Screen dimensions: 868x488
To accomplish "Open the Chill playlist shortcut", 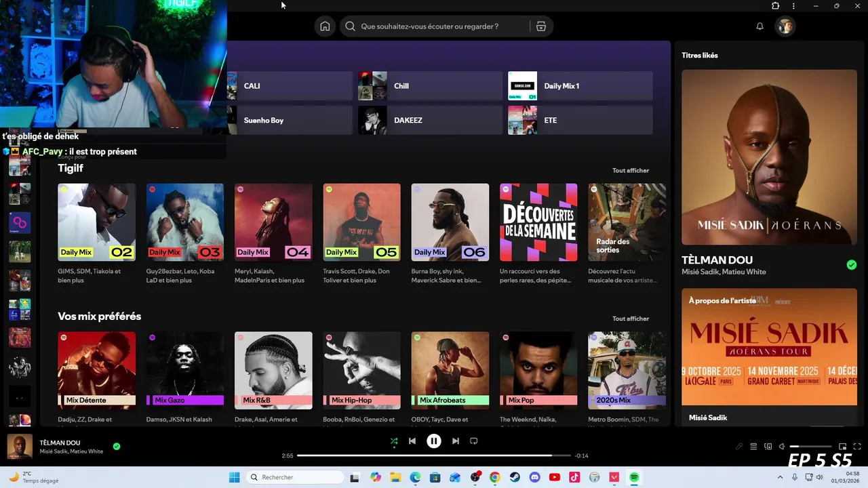I will coord(430,86).
